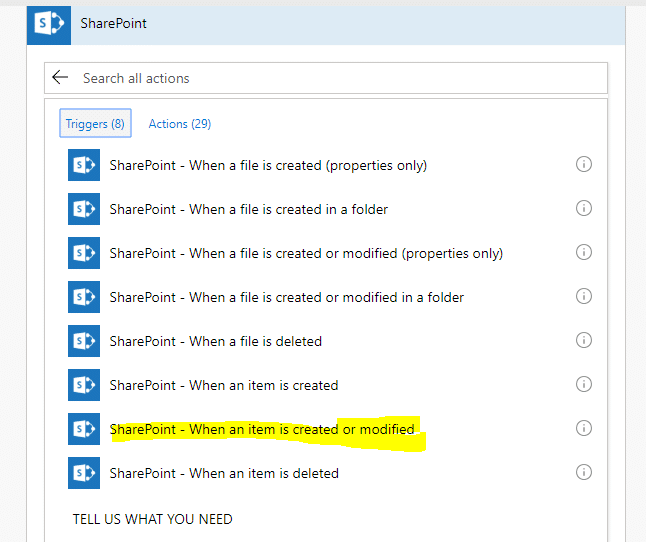This screenshot has height=542, width=646.
Task: Click icon for When an item is created
Action: pos(84,385)
